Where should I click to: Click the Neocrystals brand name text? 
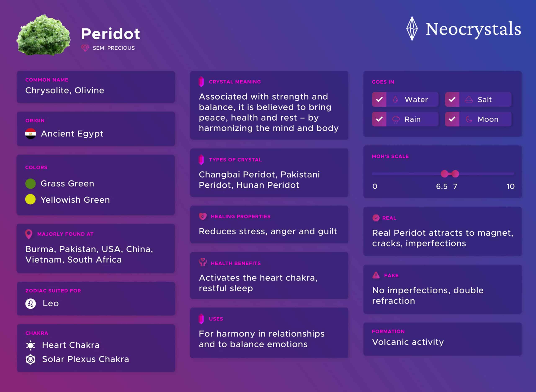pos(473,29)
